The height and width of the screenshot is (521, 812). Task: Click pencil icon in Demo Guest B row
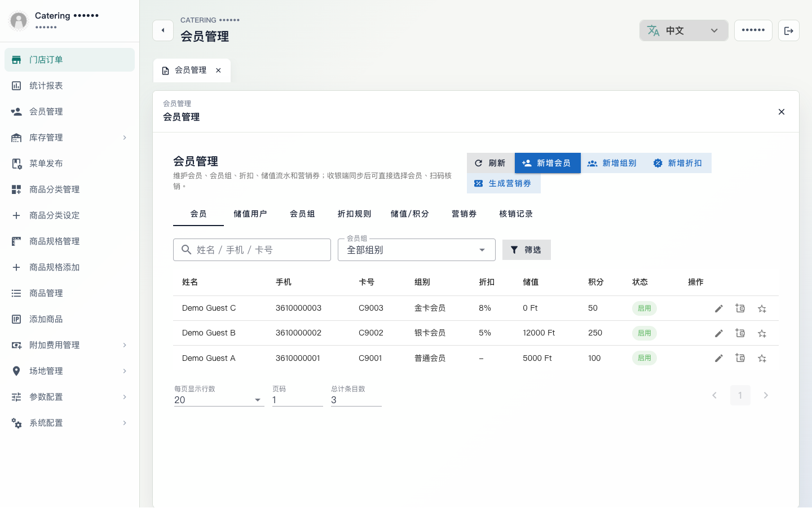719,333
